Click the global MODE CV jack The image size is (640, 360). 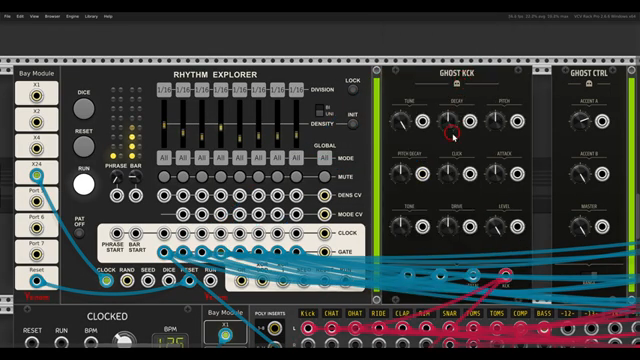pos(324,214)
